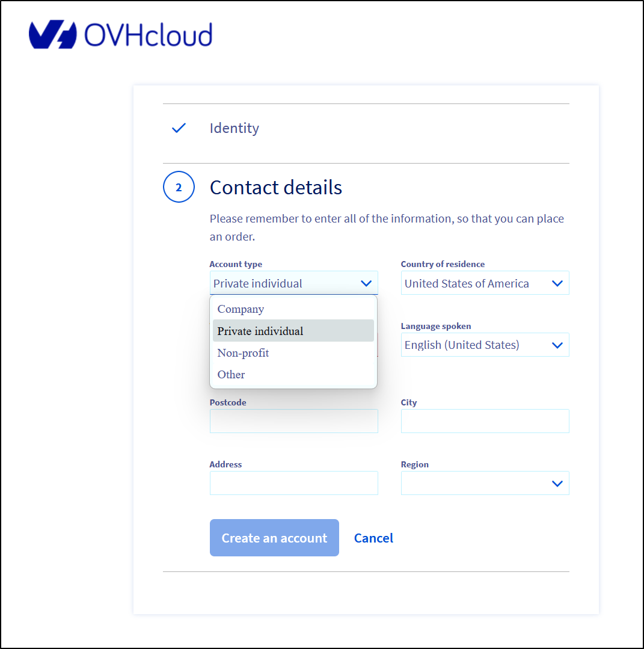Click the chevron on Country of residence
Screen dimensions: 644x649
pyautogui.click(x=557, y=283)
